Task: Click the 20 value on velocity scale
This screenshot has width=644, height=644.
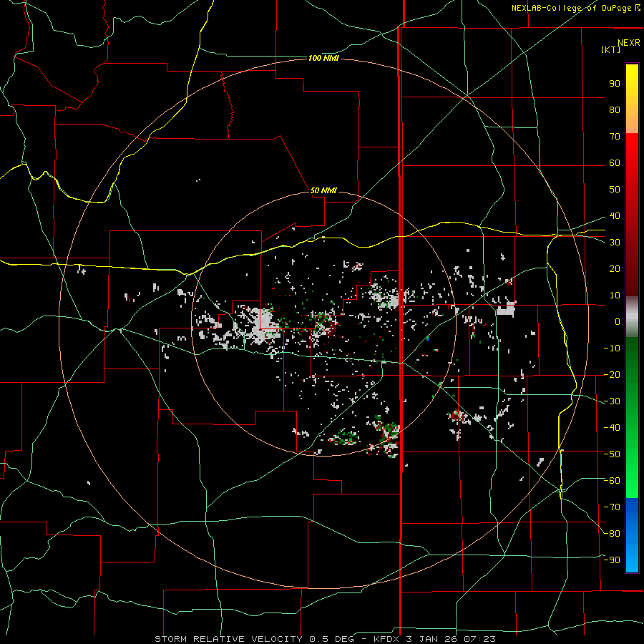Action: pyautogui.click(x=615, y=269)
